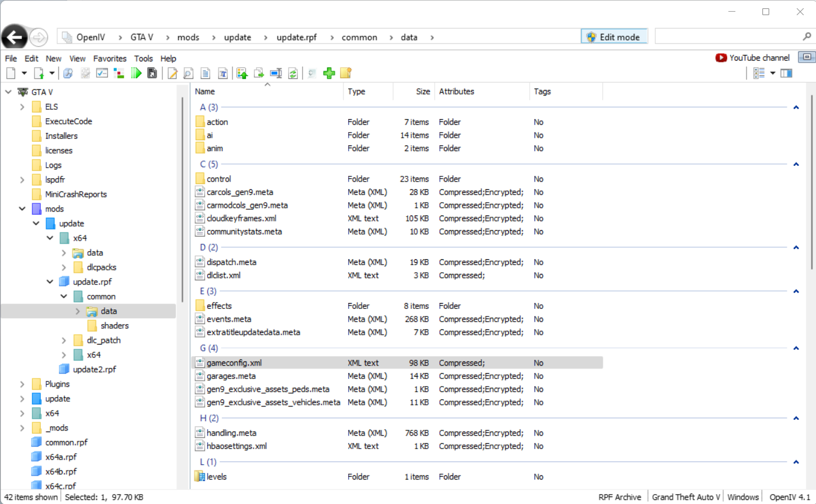Open the File menu

pyautogui.click(x=11, y=58)
